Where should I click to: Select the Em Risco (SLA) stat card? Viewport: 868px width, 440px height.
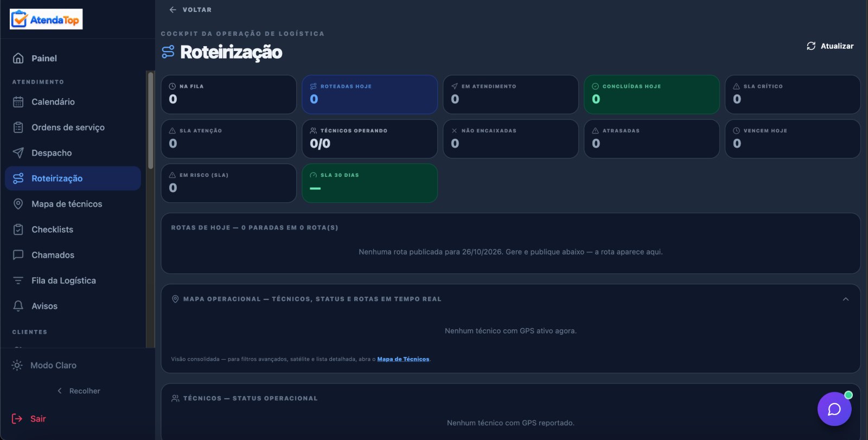coord(228,183)
